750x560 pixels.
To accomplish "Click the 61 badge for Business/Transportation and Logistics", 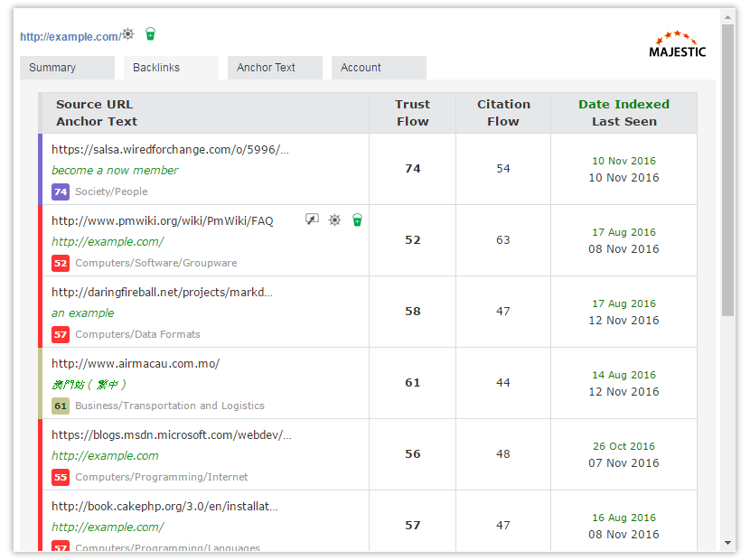I will point(61,406).
